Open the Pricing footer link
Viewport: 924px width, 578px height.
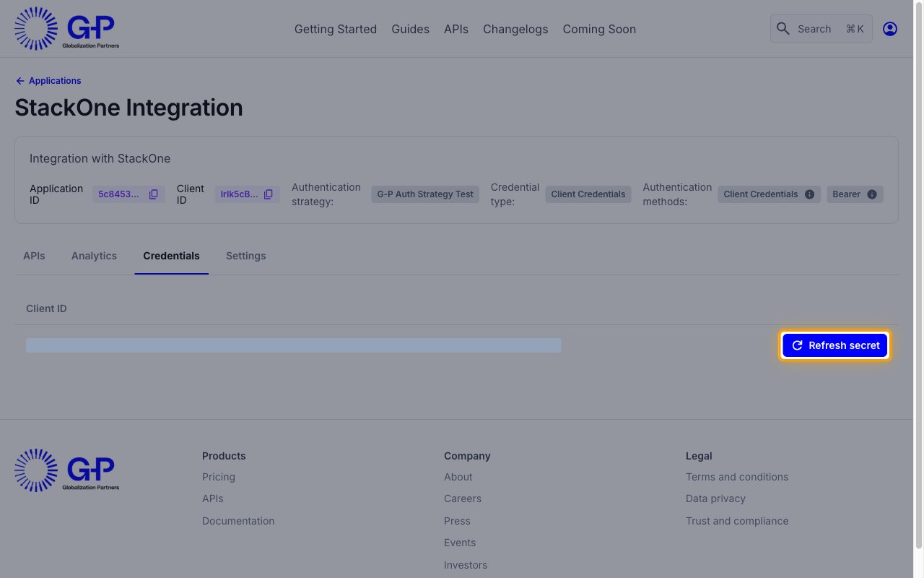pyautogui.click(x=219, y=477)
